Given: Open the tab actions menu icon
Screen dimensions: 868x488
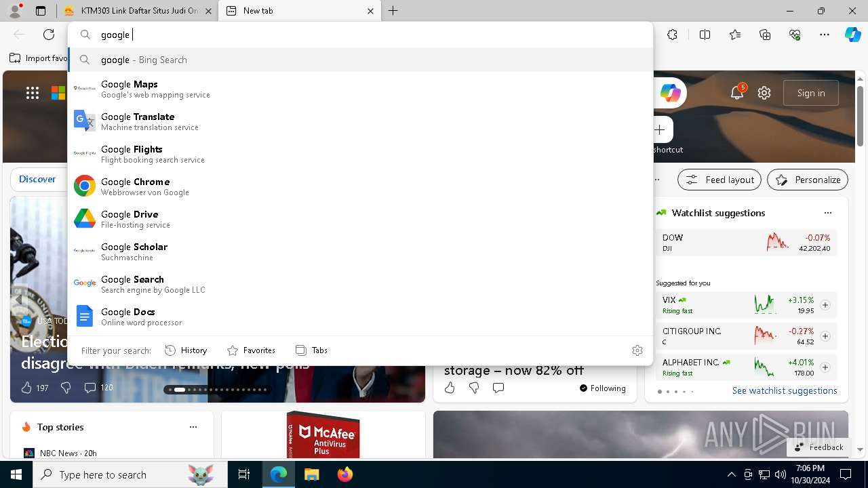Looking at the screenshot, I should pyautogui.click(x=41, y=11).
